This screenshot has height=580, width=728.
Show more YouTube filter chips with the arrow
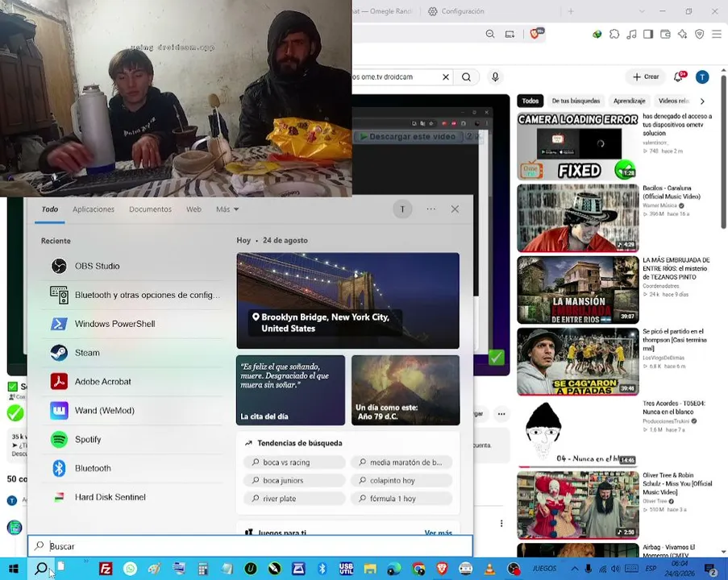[x=702, y=101]
